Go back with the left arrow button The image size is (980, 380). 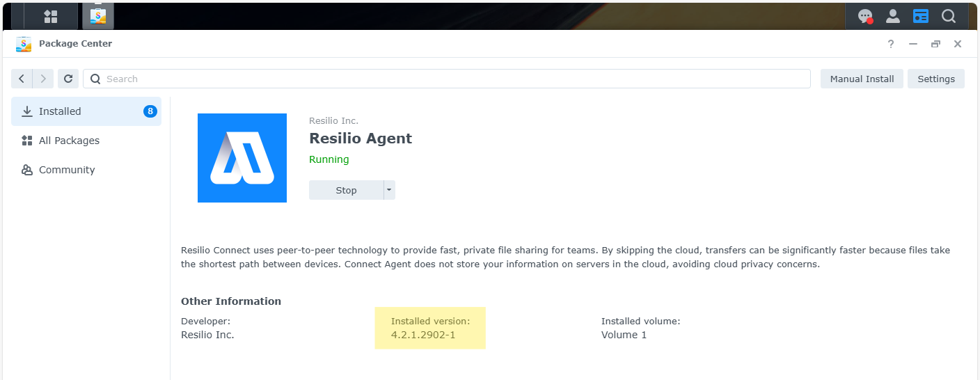tap(22, 79)
